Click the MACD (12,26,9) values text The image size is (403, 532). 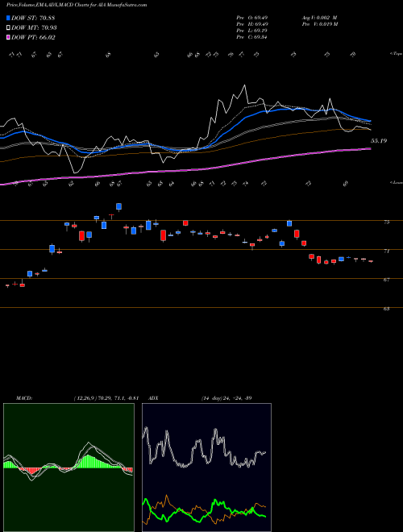click(x=106, y=398)
